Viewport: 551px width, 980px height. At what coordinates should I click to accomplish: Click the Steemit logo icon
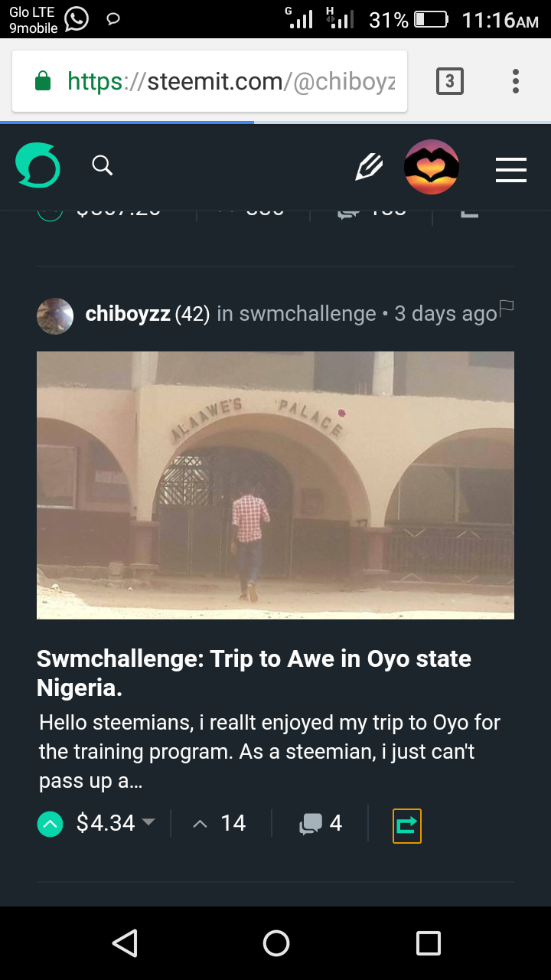pyautogui.click(x=37, y=165)
